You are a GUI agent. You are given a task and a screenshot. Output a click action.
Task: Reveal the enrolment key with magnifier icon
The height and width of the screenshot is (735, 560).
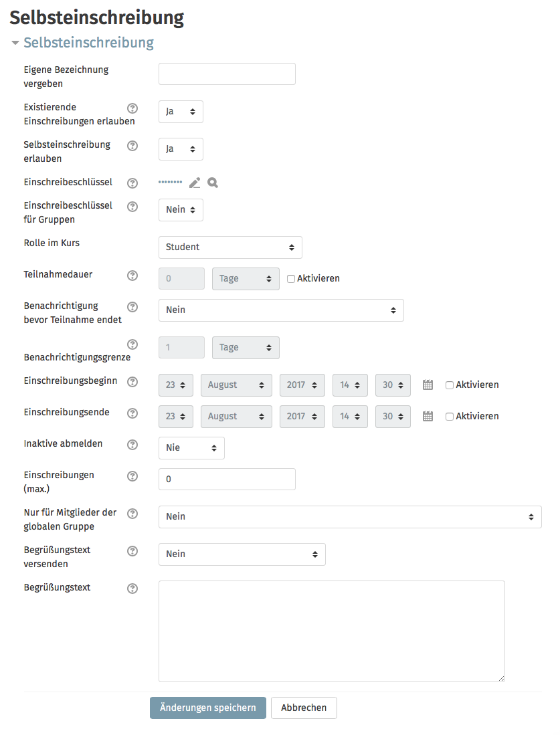[x=213, y=183]
